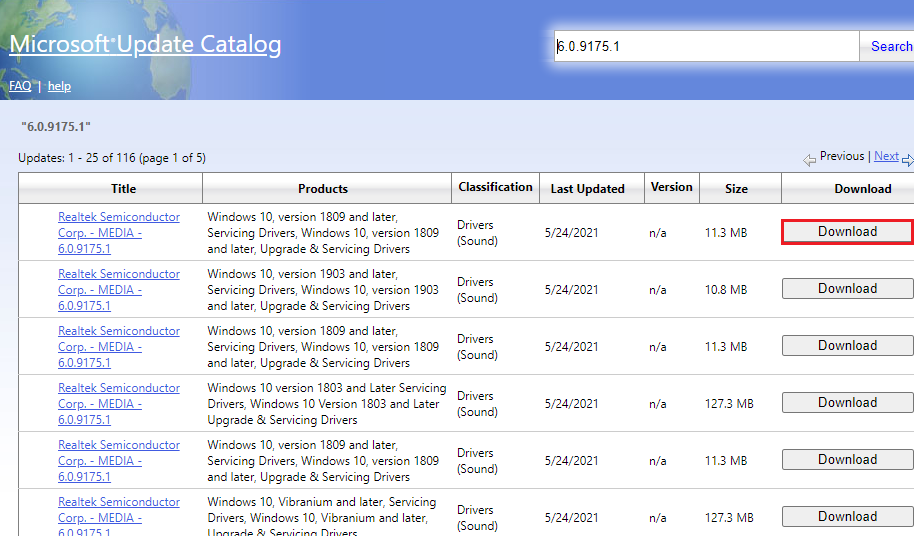
Task: Download the Vibranium 127.3 MB driver
Action: (848, 517)
